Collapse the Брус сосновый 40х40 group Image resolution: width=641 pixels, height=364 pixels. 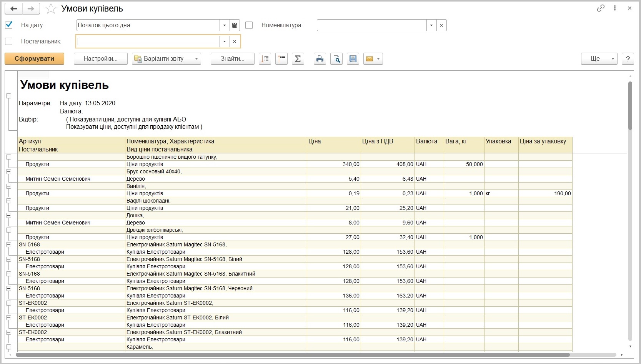[8, 171]
